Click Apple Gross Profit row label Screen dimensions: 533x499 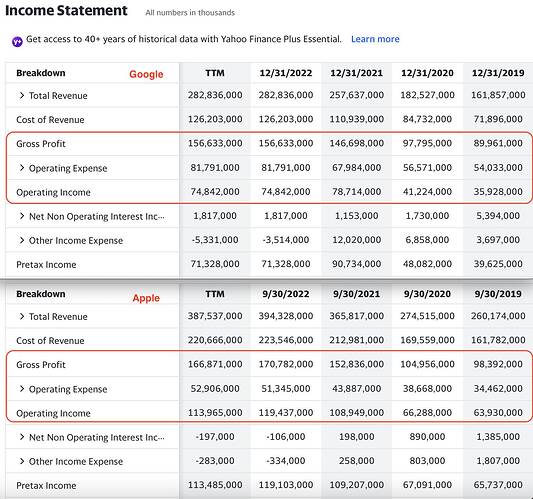(41, 365)
